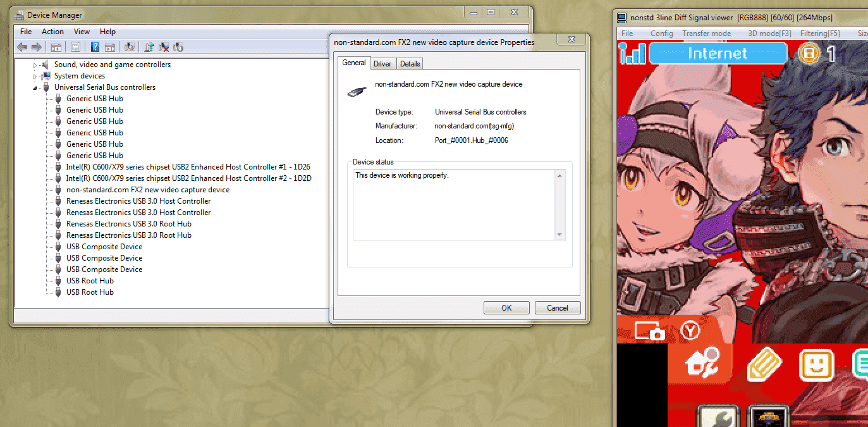This screenshot has width=868, height=427.
Task: Open the Help menu in Device Manager
Action: (x=108, y=32)
